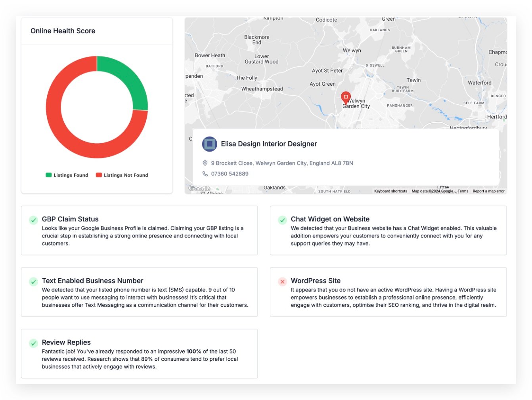Screen dimensions: 532x400
Task: Open the map Keyboard shortcuts link
Action: point(390,191)
